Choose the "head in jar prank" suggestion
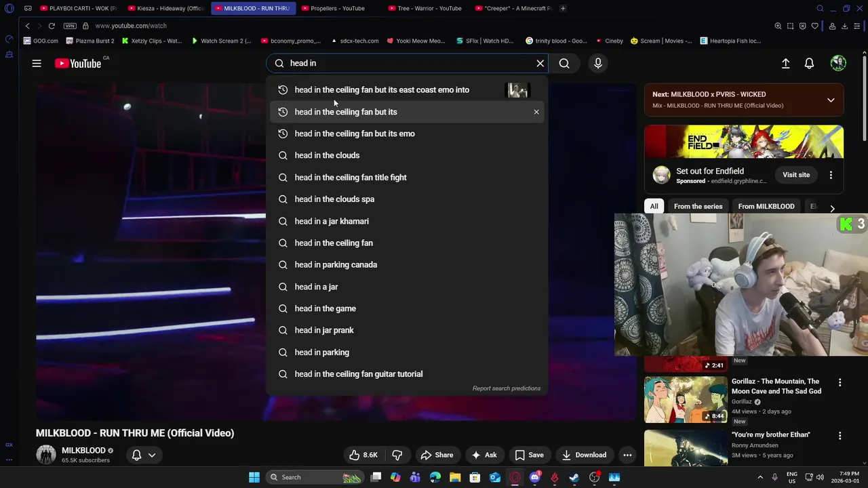Image resolution: width=868 pixels, height=488 pixels. coord(406,330)
